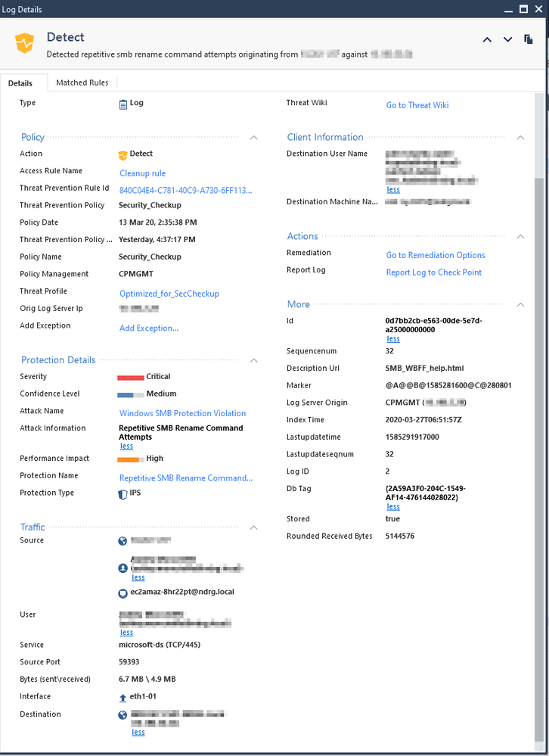
Task: Select the 'Yesterday, 4:37:17 PM' policy value
Action: click(157, 240)
